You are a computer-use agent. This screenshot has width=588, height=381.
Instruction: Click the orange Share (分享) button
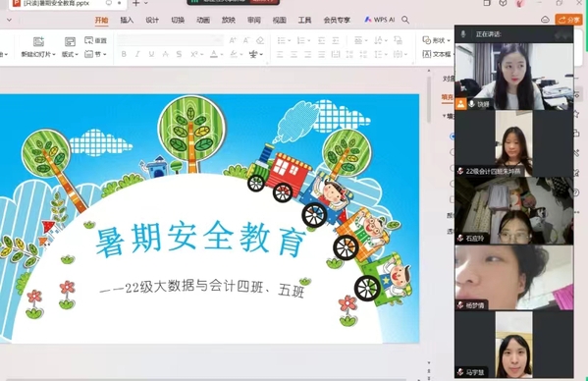(x=569, y=20)
